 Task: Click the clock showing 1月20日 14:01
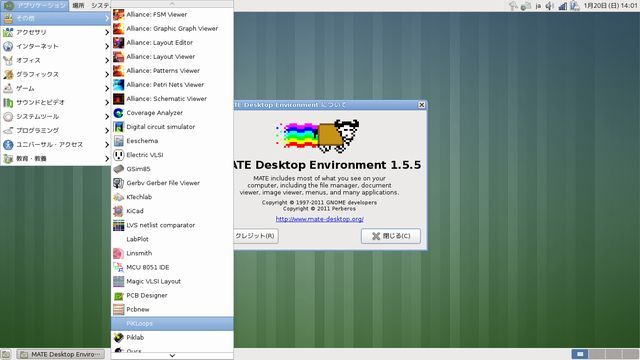coord(611,6)
